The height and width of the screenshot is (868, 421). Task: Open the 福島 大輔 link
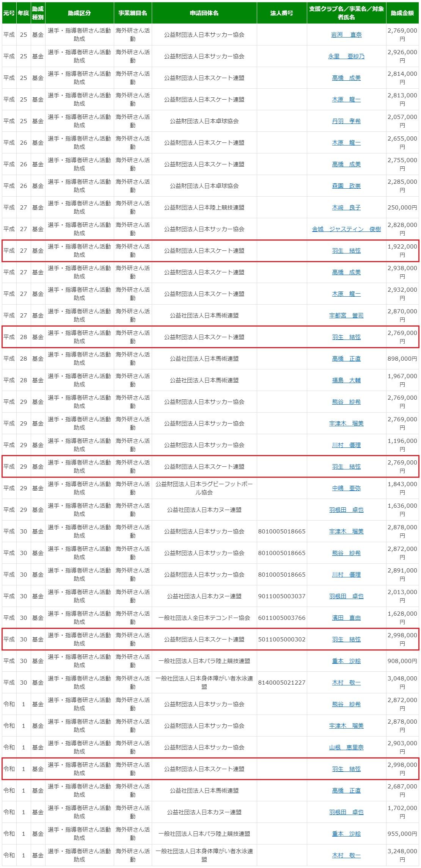pyautogui.click(x=346, y=380)
